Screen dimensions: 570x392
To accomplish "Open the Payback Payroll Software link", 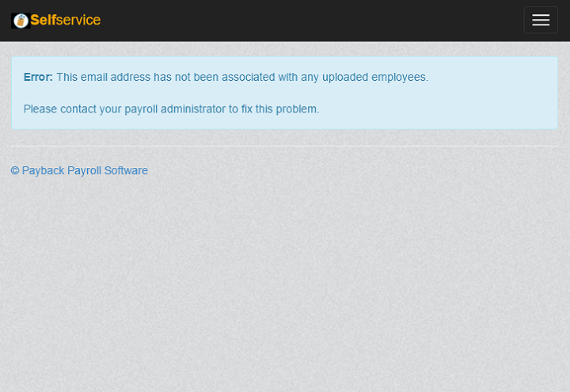I will click(79, 171).
